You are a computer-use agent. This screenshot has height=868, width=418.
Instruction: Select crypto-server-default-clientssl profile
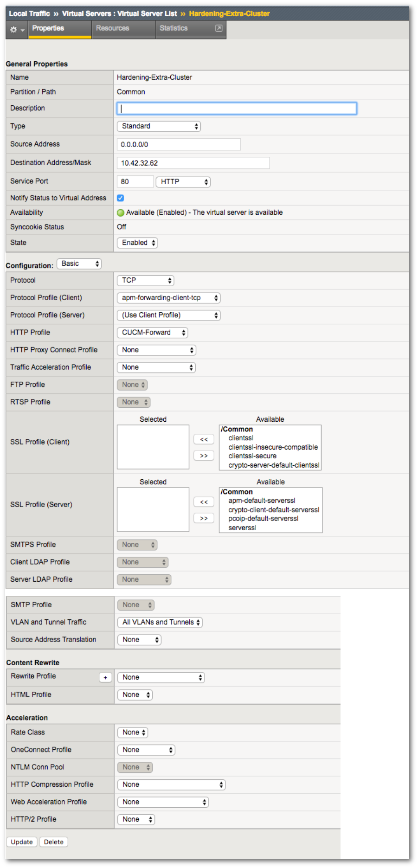coord(274,465)
